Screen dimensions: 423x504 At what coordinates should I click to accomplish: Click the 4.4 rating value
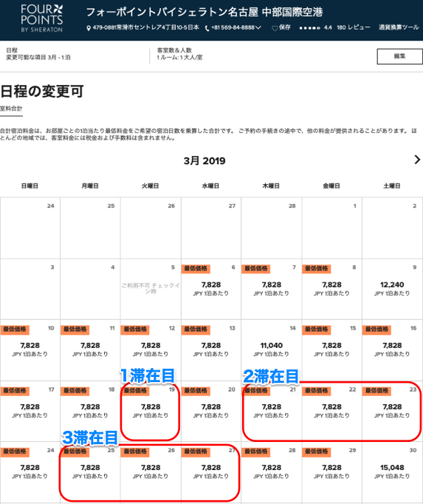click(328, 27)
